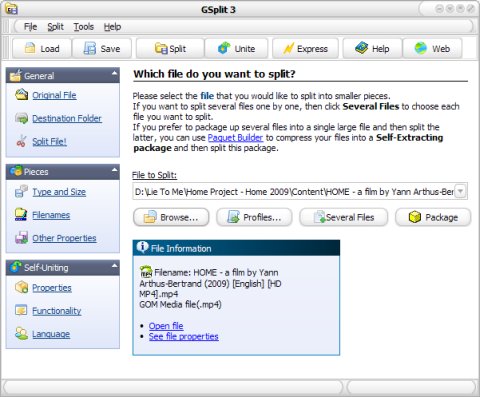Click the Type and Size icon

(x=21, y=191)
